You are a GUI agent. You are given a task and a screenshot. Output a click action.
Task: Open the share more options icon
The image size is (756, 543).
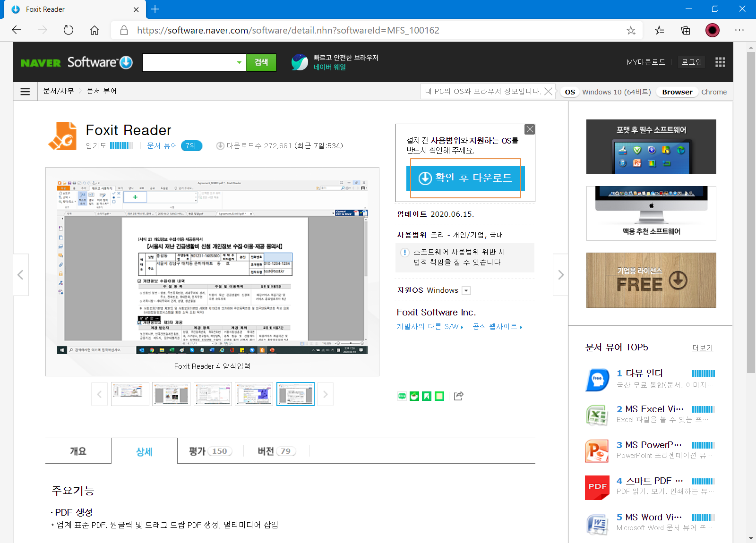(x=458, y=396)
